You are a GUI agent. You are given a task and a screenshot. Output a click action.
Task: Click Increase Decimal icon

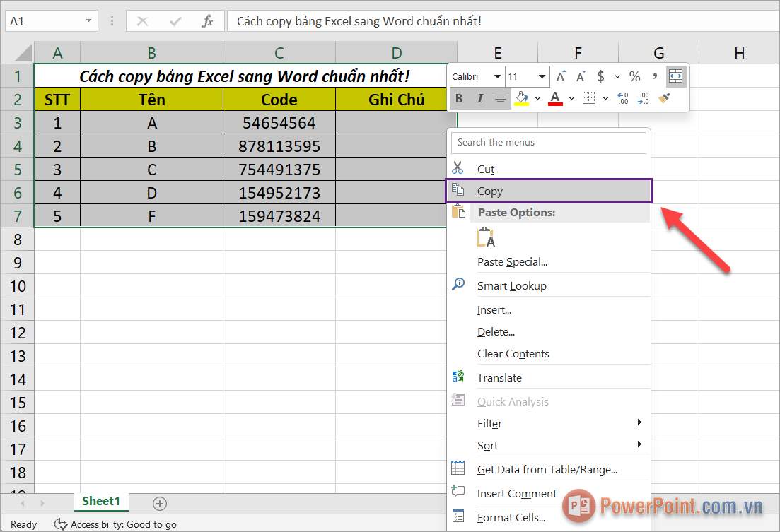(x=623, y=98)
